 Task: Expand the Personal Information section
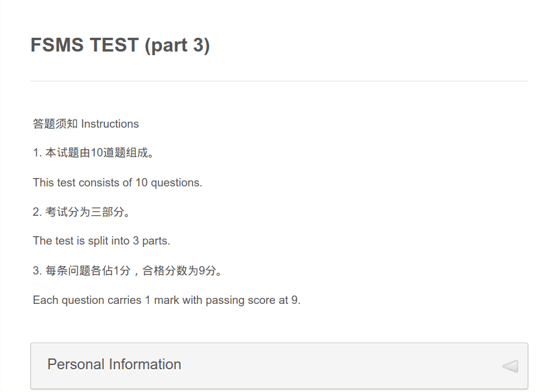point(279,366)
